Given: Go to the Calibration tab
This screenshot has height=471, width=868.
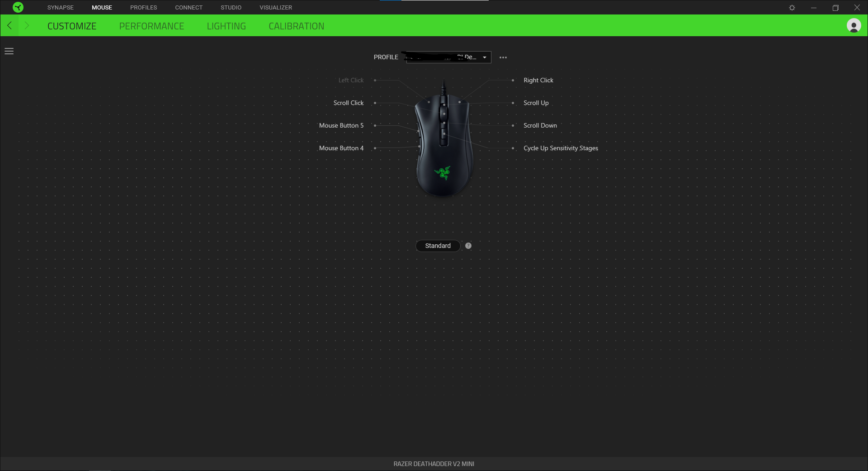Looking at the screenshot, I should [296, 26].
